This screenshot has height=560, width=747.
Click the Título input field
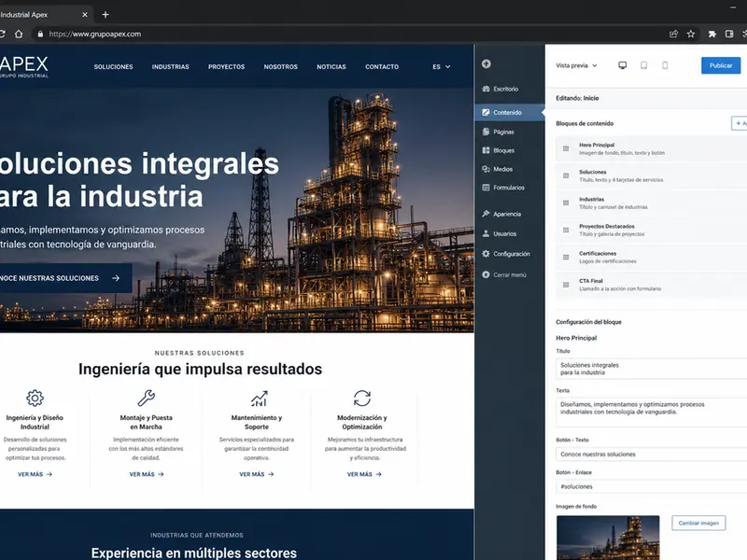click(651, 369)
